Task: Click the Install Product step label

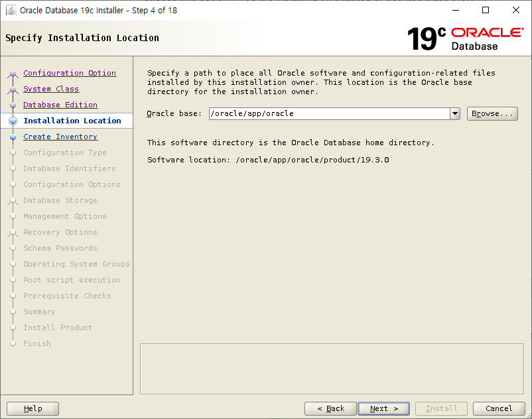Action: click(58, 328)
